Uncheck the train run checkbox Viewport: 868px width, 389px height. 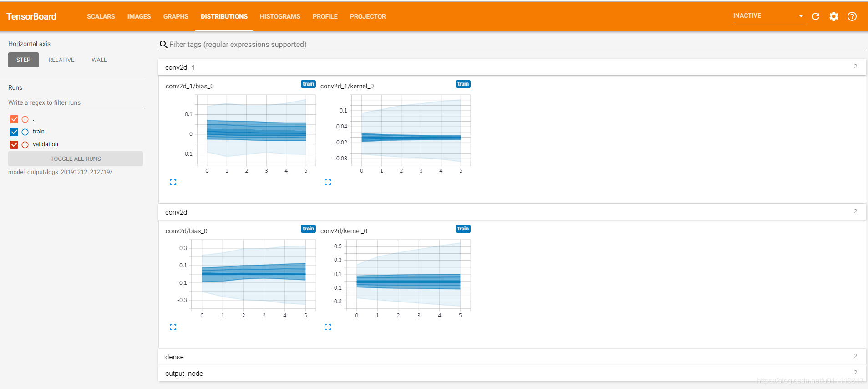click(x=14, y=132)
